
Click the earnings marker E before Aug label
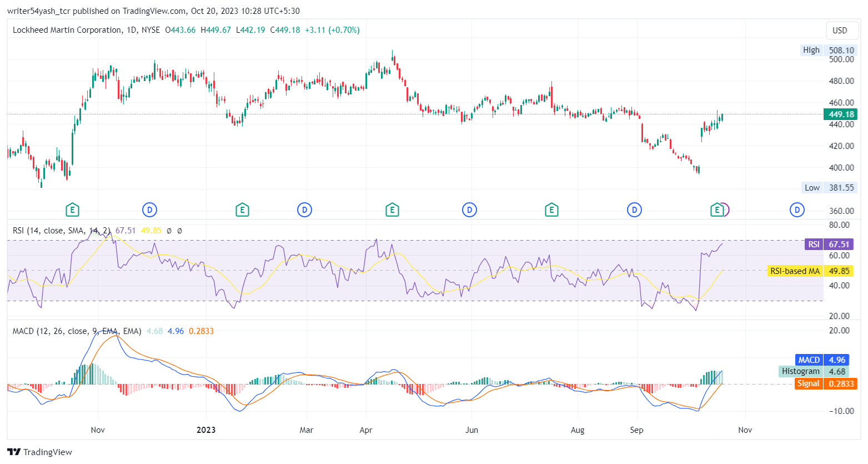point(551,210)
